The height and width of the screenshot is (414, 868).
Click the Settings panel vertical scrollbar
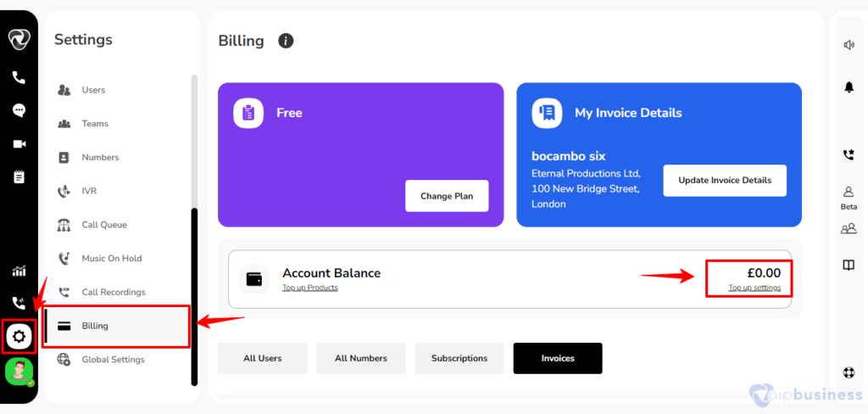pyautogui.click(x=194, y=297)
